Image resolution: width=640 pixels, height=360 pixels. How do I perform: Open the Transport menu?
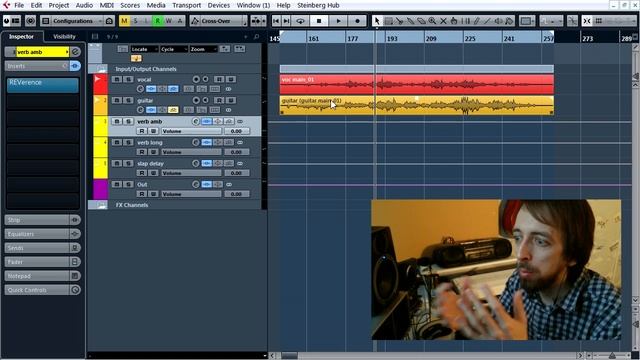pyautogui.click(x=187, y=5)
